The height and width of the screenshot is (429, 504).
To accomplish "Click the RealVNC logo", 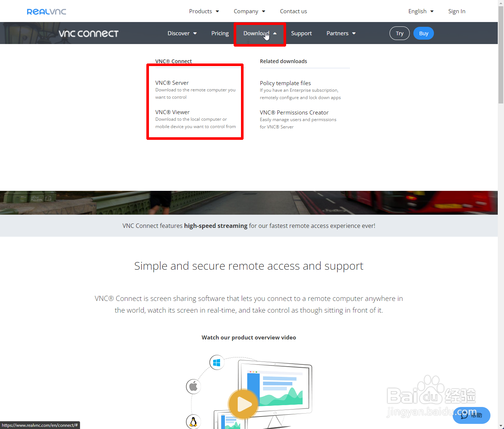I will [x=47, y=12].
